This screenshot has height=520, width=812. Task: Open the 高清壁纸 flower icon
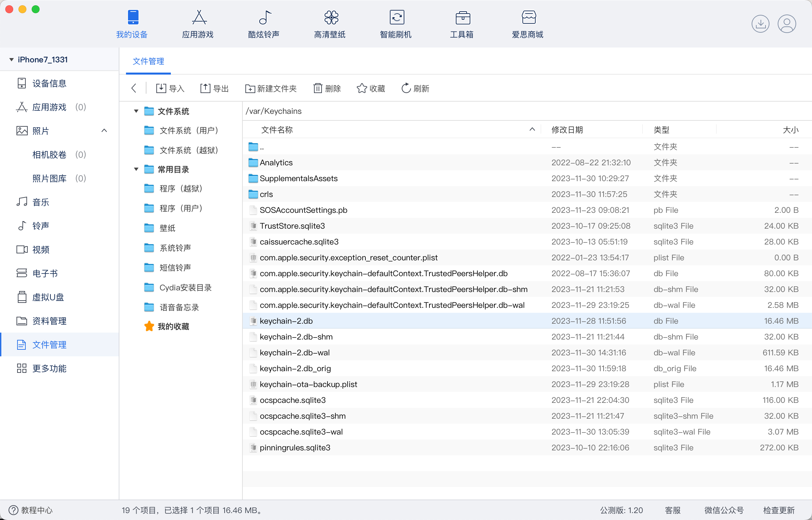[x=330, y=24]
